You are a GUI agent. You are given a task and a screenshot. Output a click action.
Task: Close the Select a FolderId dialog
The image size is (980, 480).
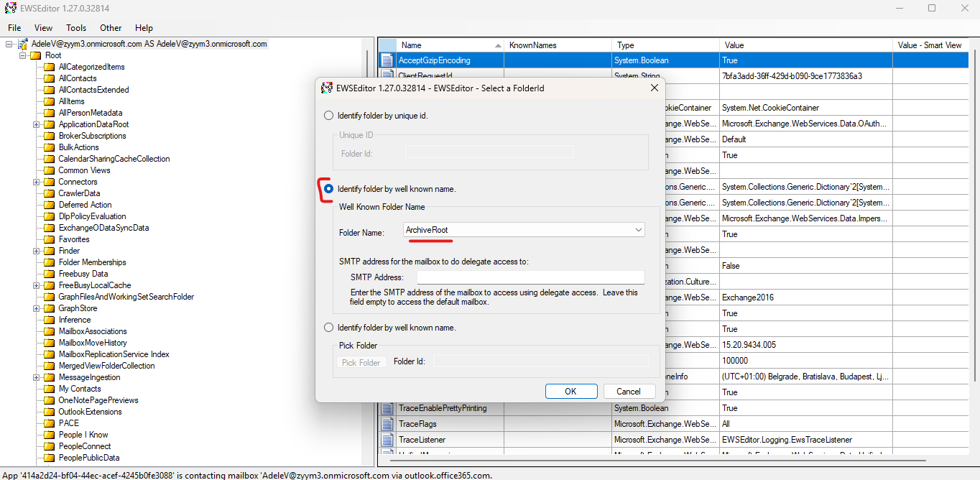(655, 88)
